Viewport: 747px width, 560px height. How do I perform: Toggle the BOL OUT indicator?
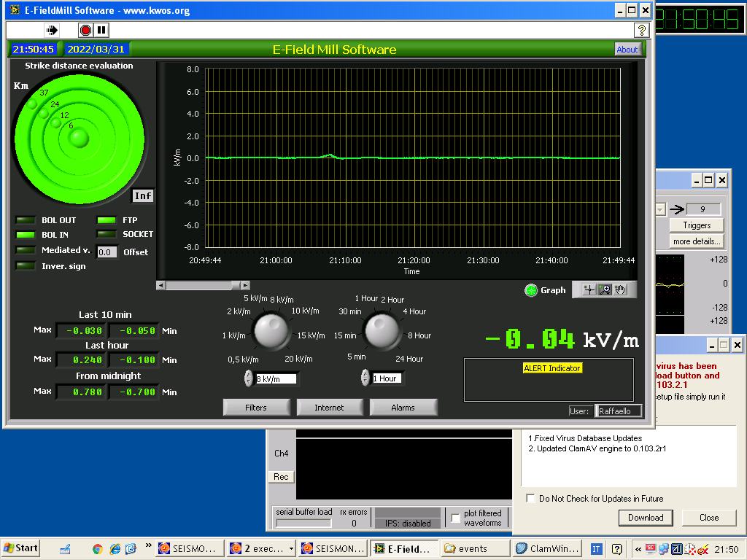click(x=26, y=220)
